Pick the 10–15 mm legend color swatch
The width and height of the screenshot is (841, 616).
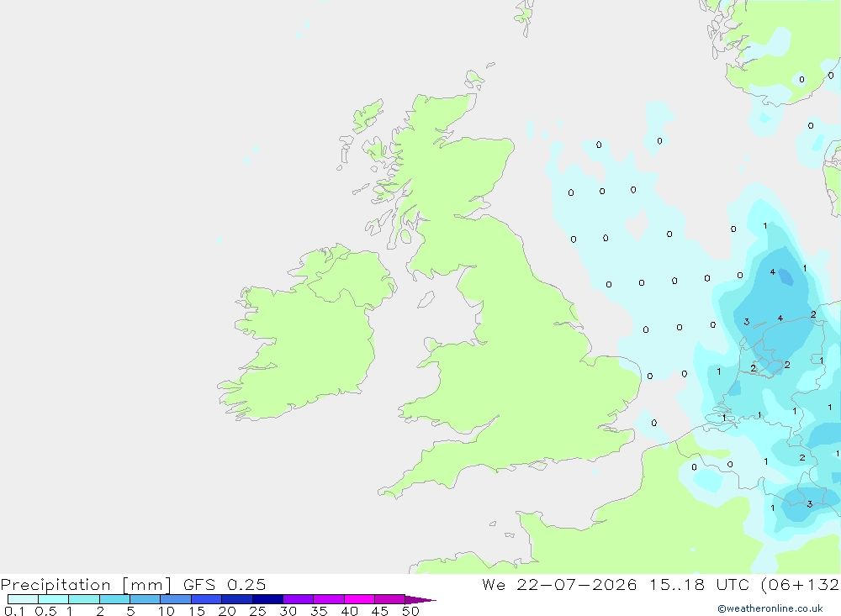point(176,599)
